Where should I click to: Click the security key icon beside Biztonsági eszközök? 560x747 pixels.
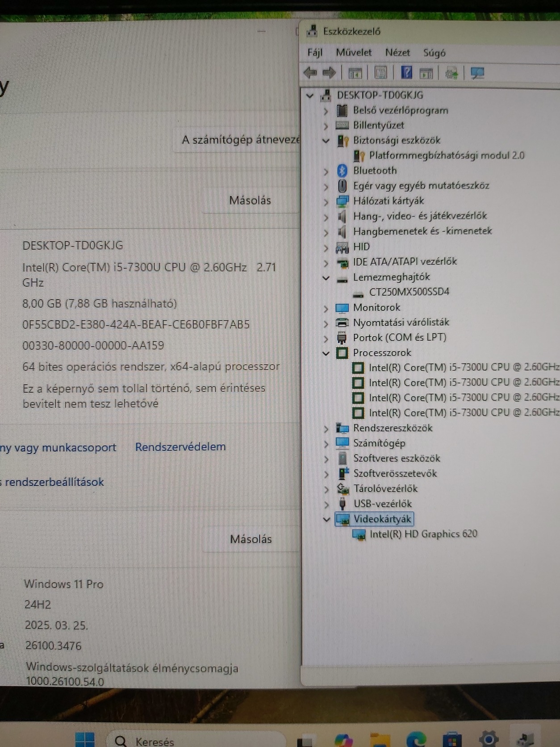(x=343, y=141)
